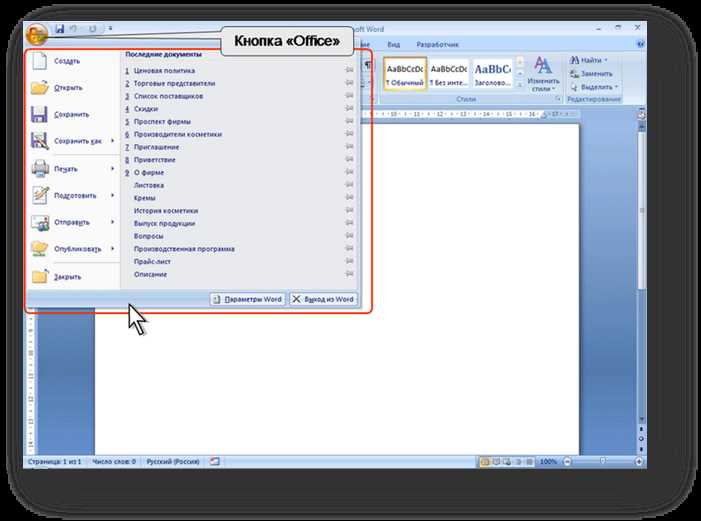Pin the Производители косметики document
Image resolution: width=701 pixels, height=521 pixels.
click(349, 134)
